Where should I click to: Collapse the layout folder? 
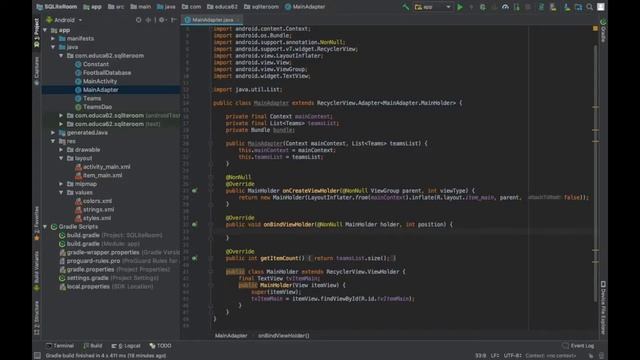(61, 159)
